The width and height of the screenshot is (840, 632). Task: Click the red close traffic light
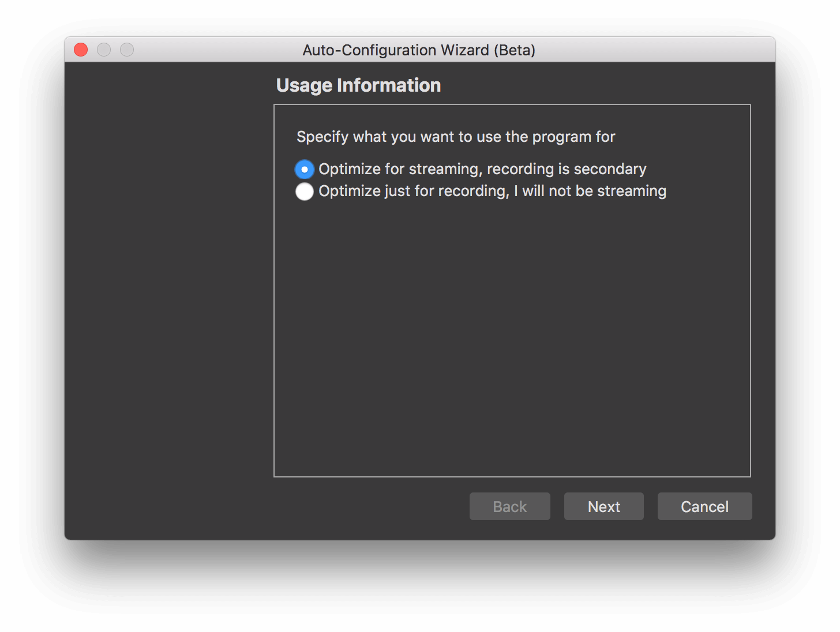click(80, 50)
